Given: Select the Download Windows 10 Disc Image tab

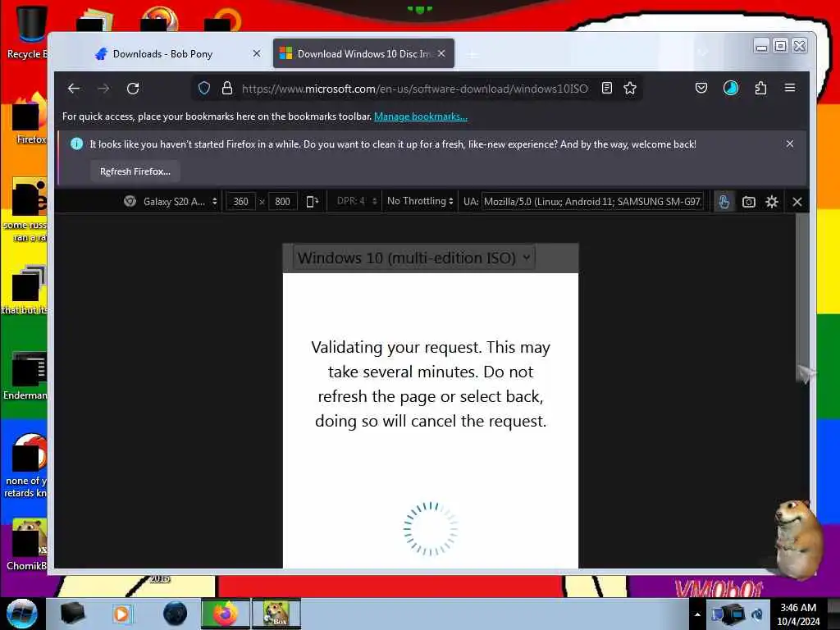Looking at the screenshot, I should (363, 53).
